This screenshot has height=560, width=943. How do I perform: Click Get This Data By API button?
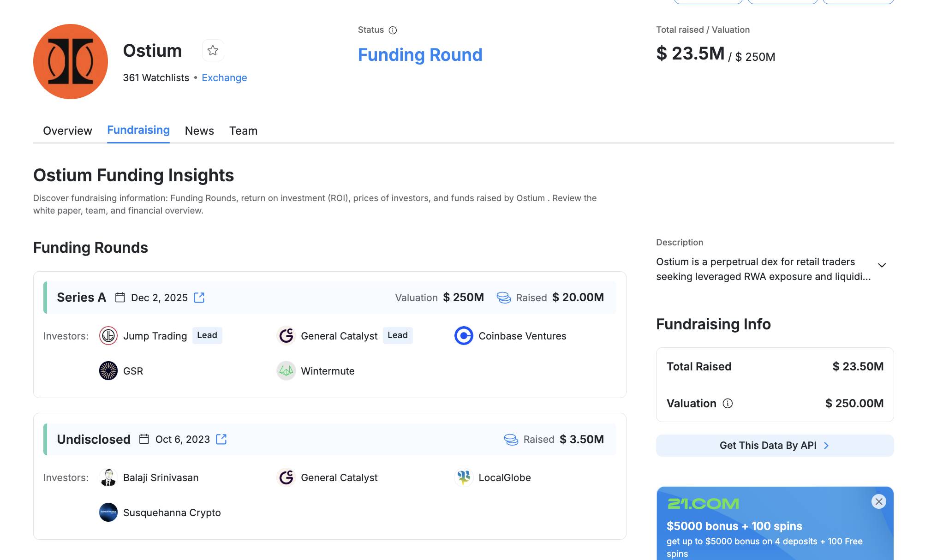[x=775, y=446]
